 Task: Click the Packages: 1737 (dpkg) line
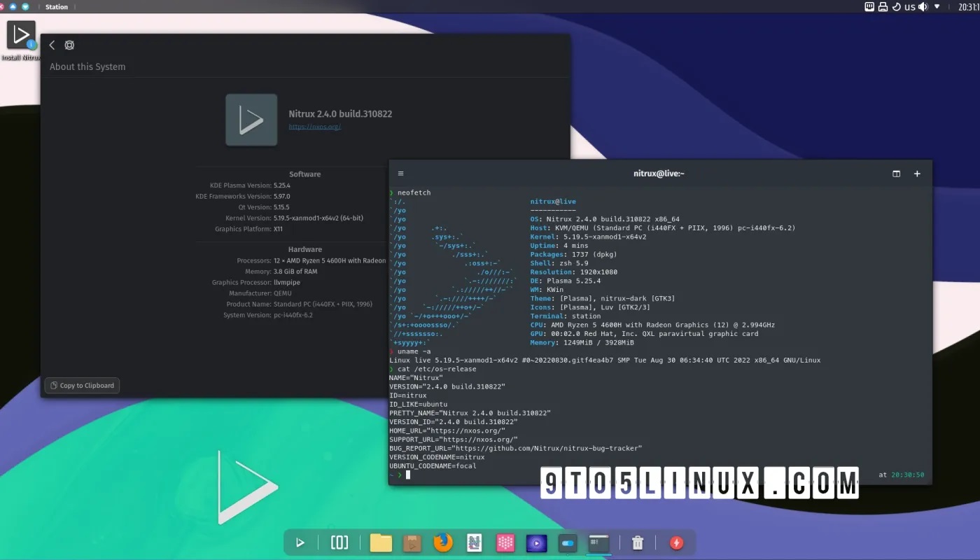[573, 254]
